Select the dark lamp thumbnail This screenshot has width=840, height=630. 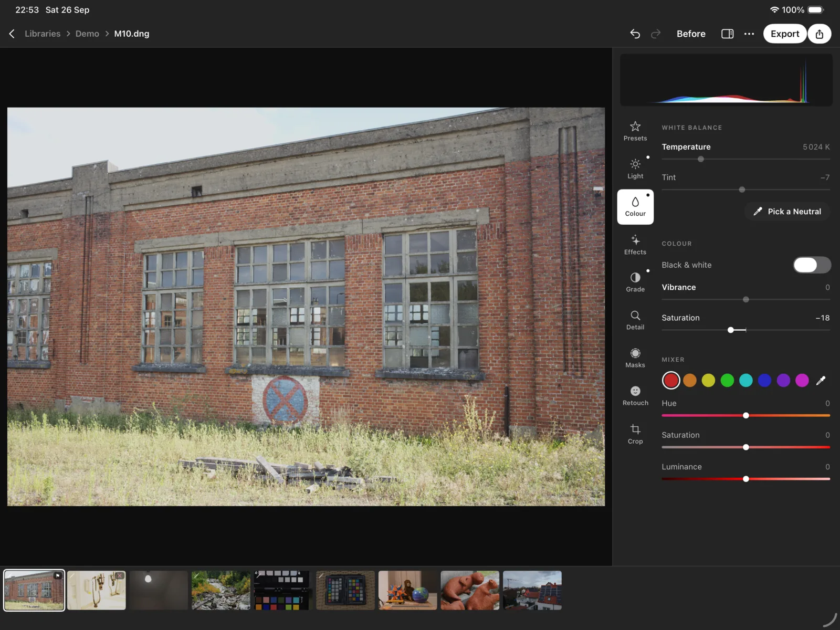coord(159,591)
